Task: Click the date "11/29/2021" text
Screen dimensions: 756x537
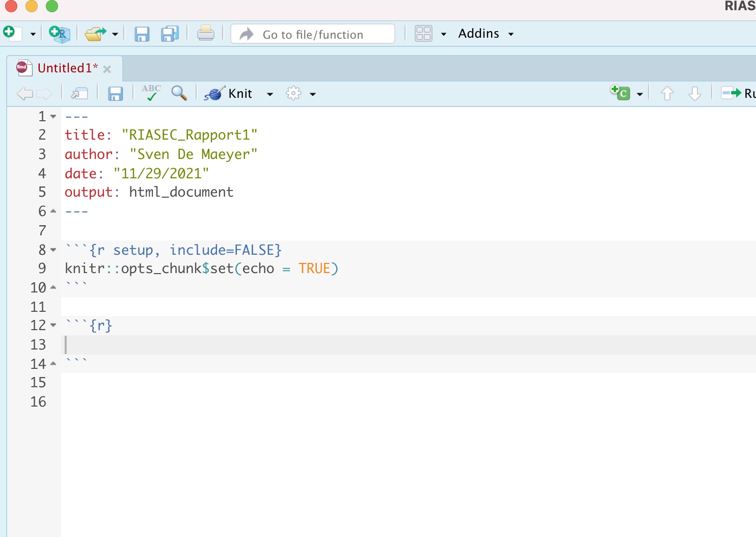Action: (161, 174)
